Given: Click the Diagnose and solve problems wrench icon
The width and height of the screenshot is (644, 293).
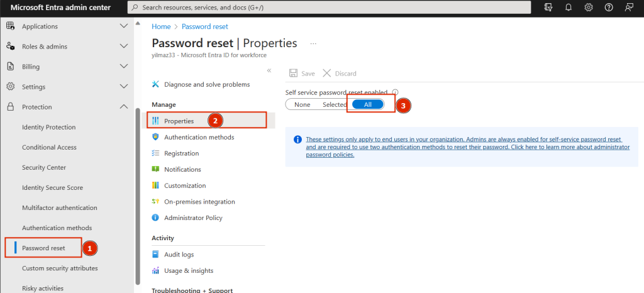Looking at the screenshot, I should 155,84.
